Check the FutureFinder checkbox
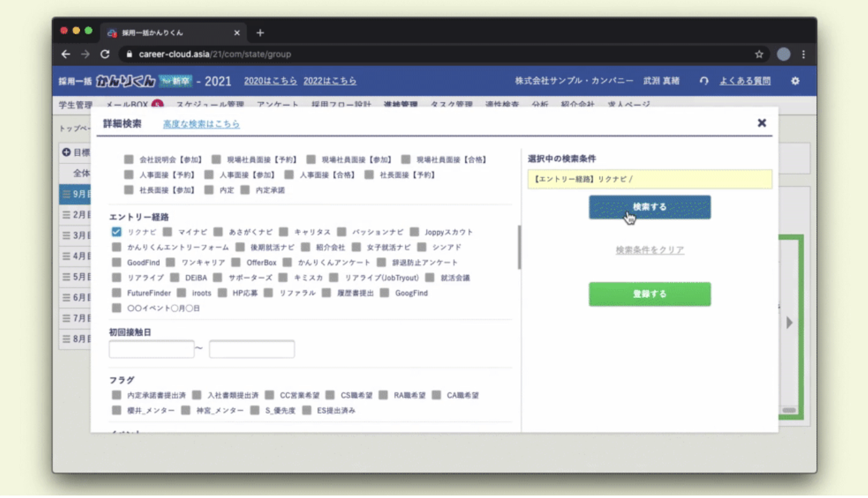Image resolution: width=868 pixels, height=498 pixels. [x=116, y=293]
